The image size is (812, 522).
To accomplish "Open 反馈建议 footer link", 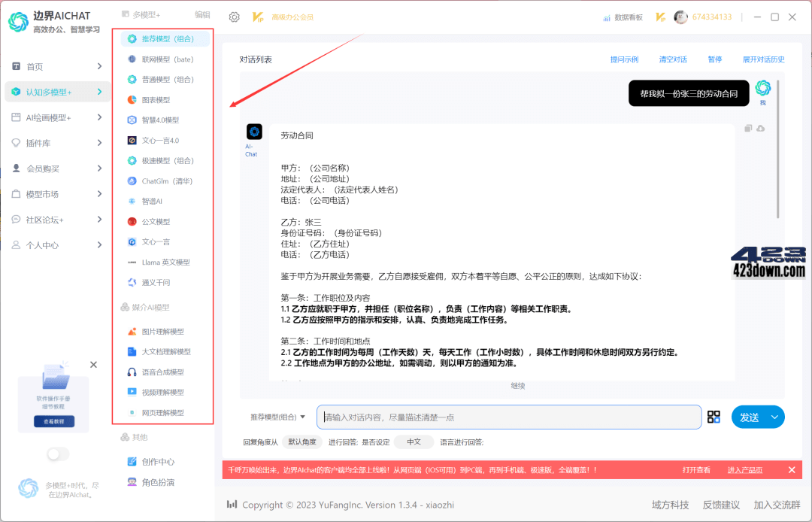I will 721,505.
